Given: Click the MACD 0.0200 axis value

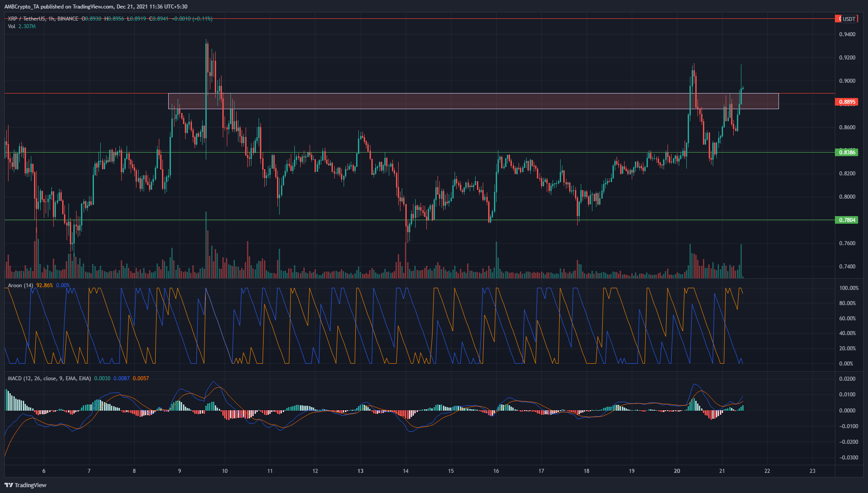Looking at the screenshot, I should (x=847, y=379).
